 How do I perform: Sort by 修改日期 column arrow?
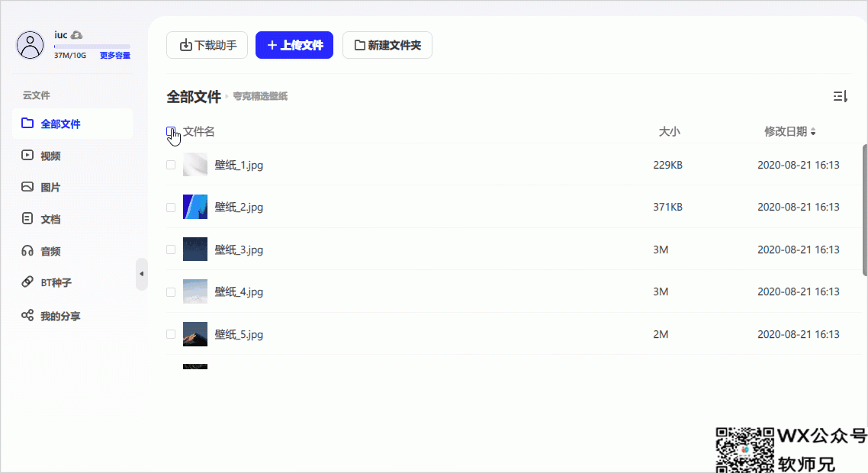(812, 132)
